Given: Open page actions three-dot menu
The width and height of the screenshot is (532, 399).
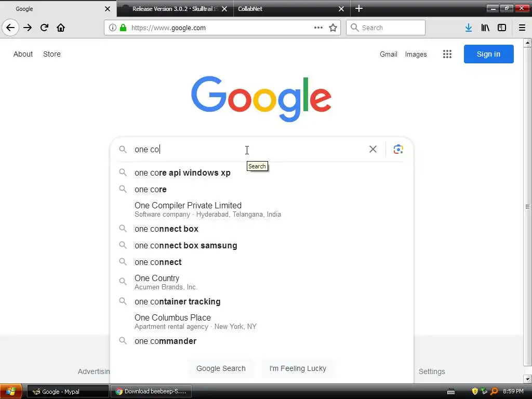Looking at the screenshot, I should [x=318, y=28].
